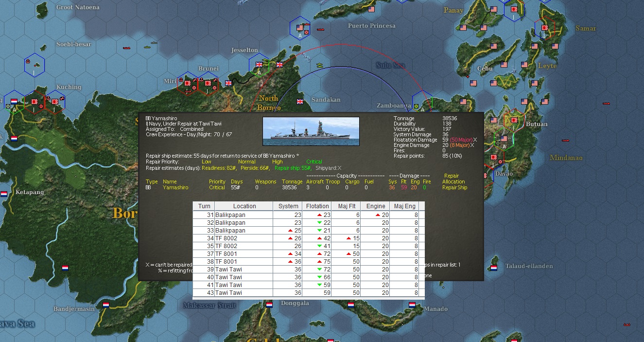Viewport: 644px width, 342px height.
Task: Click the BB Yamashiro ship image
Action: (311, 131)
